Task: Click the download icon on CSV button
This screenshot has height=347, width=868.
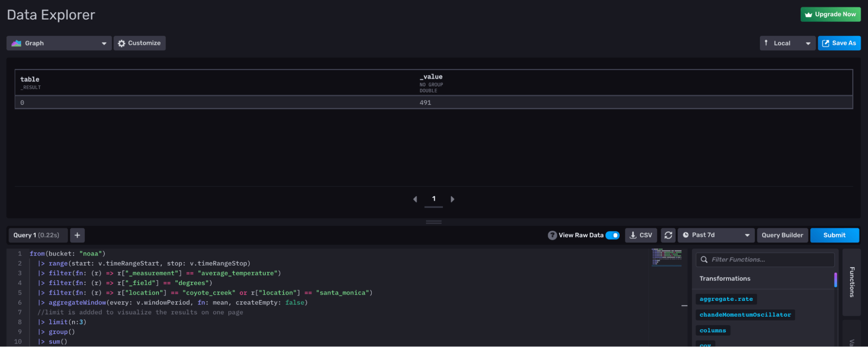Action: click(x=633, y=235)
